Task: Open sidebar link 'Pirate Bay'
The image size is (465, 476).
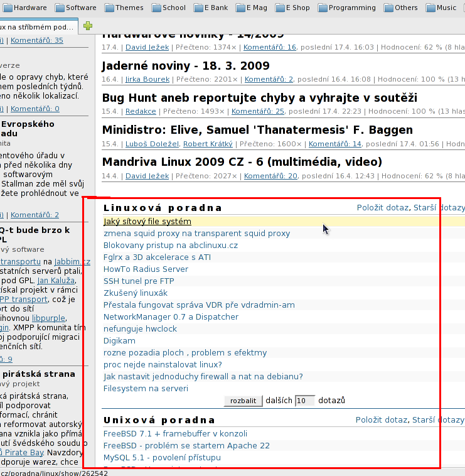Action: point(22,453)
